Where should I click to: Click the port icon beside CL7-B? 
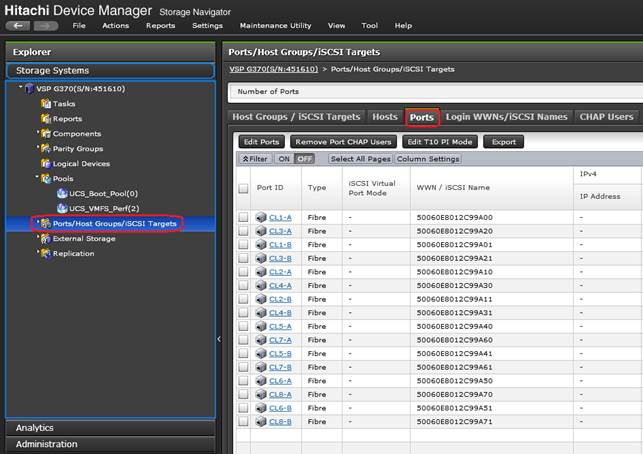pyautogui.click(x=261, y=367)
